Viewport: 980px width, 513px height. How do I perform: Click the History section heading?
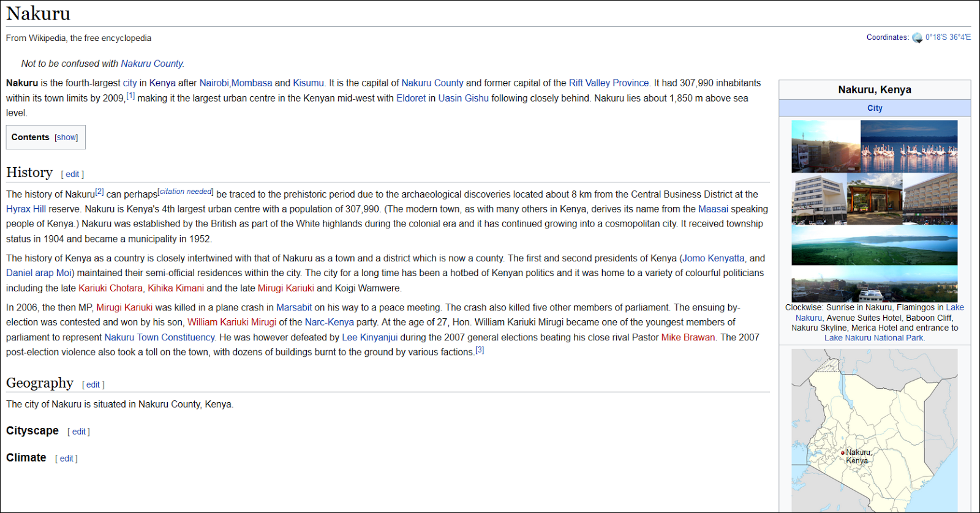(x=29, y=173)
